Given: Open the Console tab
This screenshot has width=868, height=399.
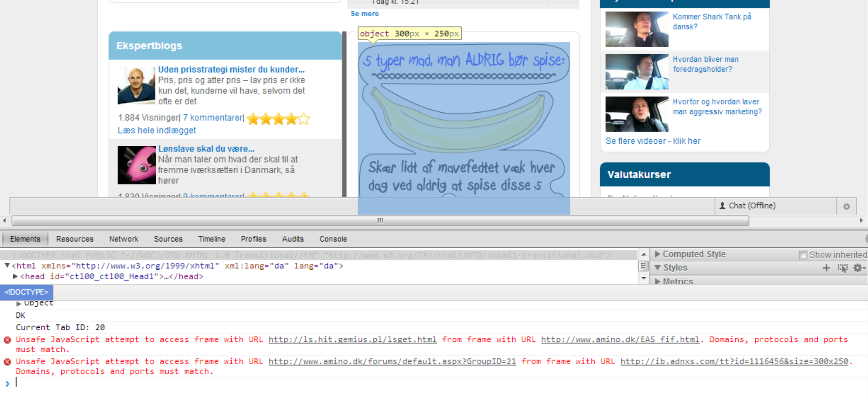Looking at the screenshot, I should click(x=333, y=239).
